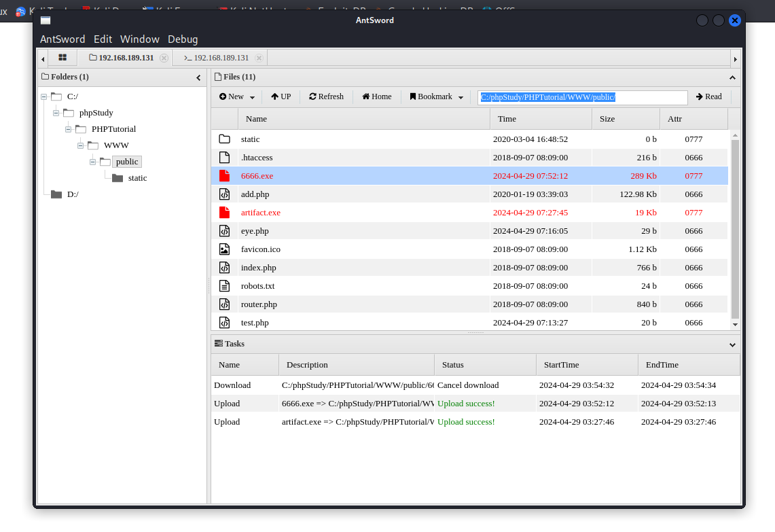
Task: Open the Window menu
Action: click(139, 39)
